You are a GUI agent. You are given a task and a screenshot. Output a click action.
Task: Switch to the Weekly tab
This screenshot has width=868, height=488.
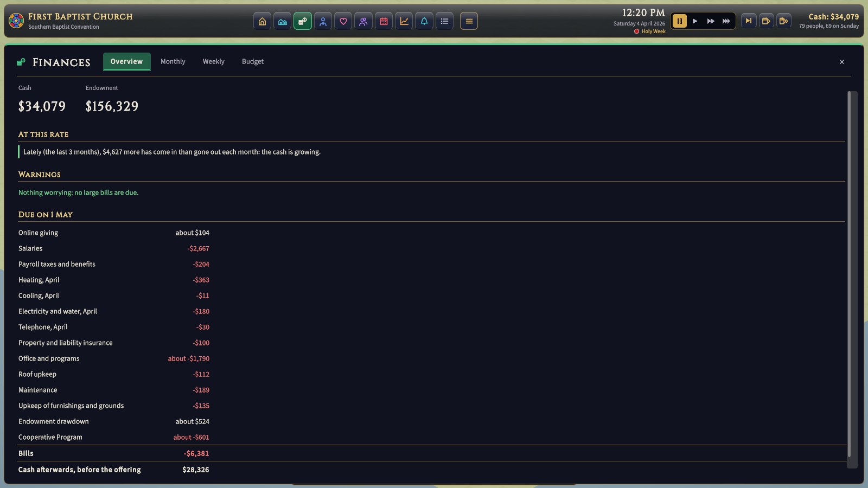(x=214, y=62)
